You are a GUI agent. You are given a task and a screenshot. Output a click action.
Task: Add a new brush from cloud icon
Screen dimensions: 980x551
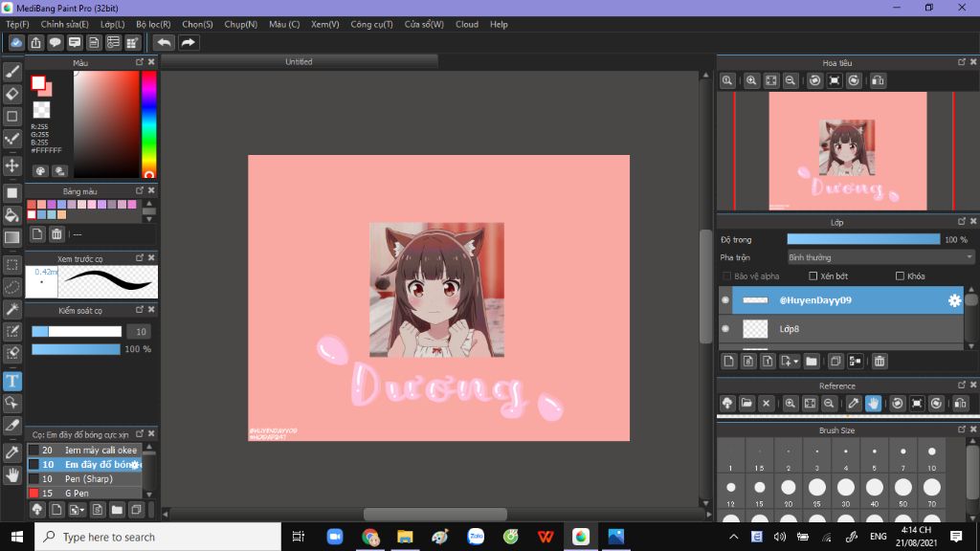37,510
